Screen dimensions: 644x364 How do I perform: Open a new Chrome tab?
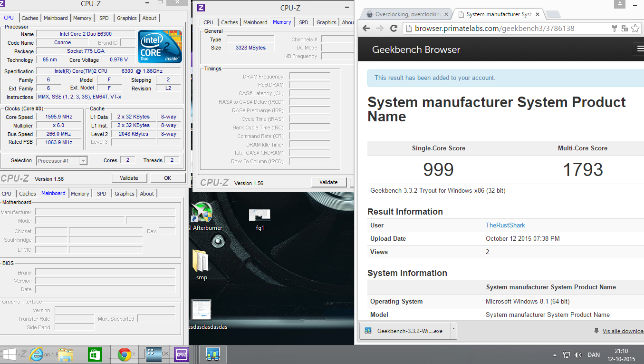click(554, 14)
